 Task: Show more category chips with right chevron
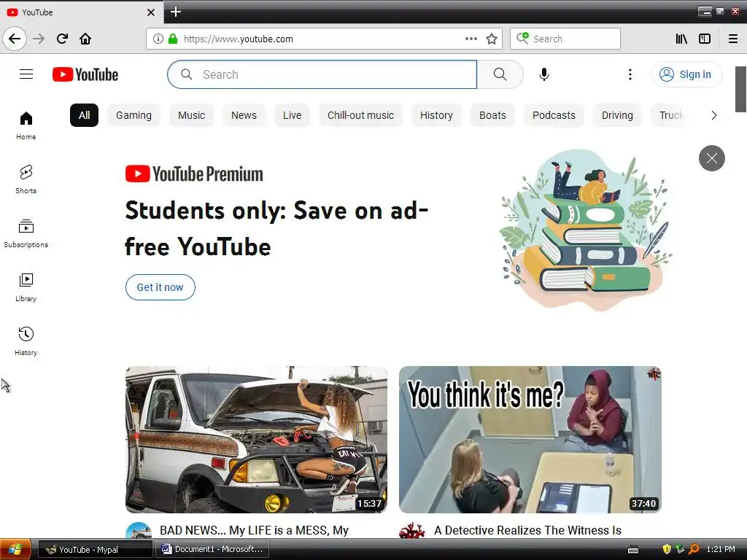(713, 115)
